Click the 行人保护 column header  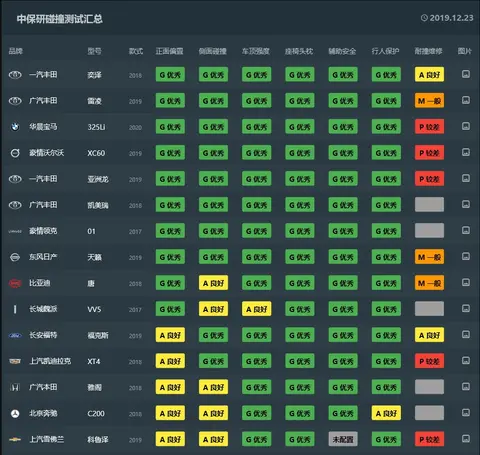(x=386, y=51)
